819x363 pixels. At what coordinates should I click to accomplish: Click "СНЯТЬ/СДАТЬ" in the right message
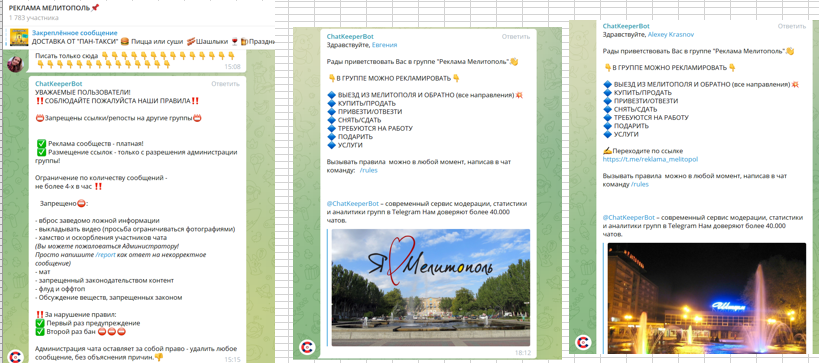point(635,109)
